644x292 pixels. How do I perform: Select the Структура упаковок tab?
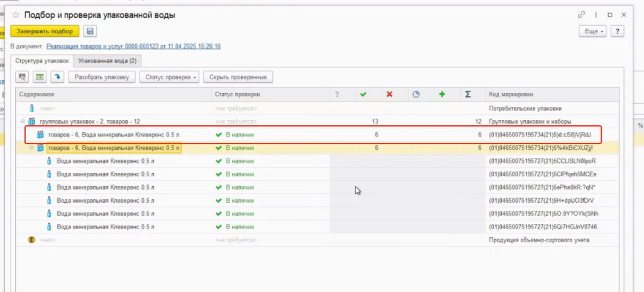point(42,61)
